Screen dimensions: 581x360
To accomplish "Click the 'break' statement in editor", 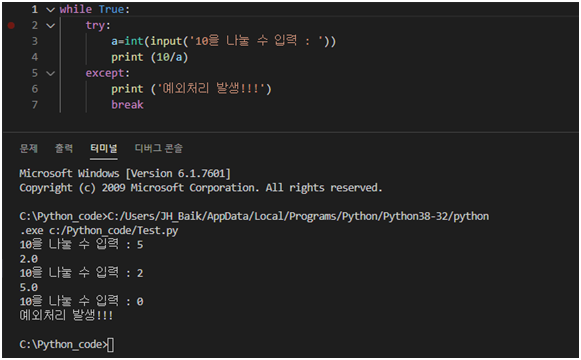I will click(127, 105).
